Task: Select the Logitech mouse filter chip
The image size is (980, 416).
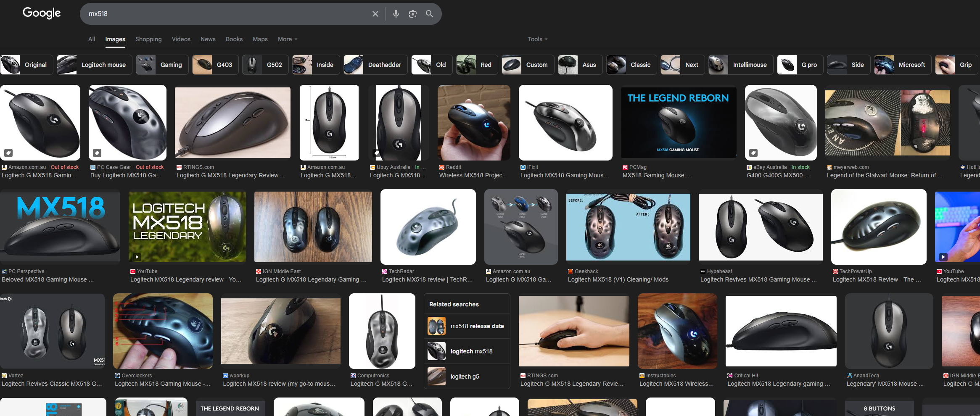Action: tap(94, 65)
